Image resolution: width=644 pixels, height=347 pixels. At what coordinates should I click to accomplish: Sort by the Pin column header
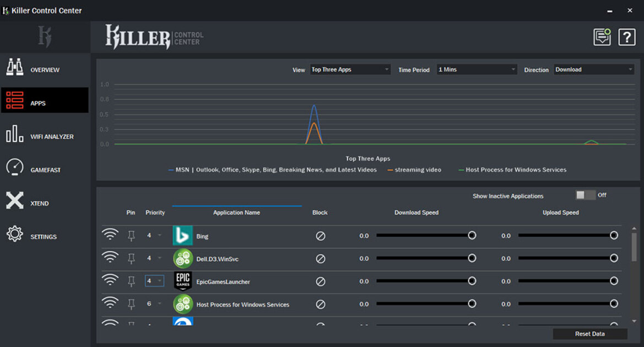coord(131,212)
